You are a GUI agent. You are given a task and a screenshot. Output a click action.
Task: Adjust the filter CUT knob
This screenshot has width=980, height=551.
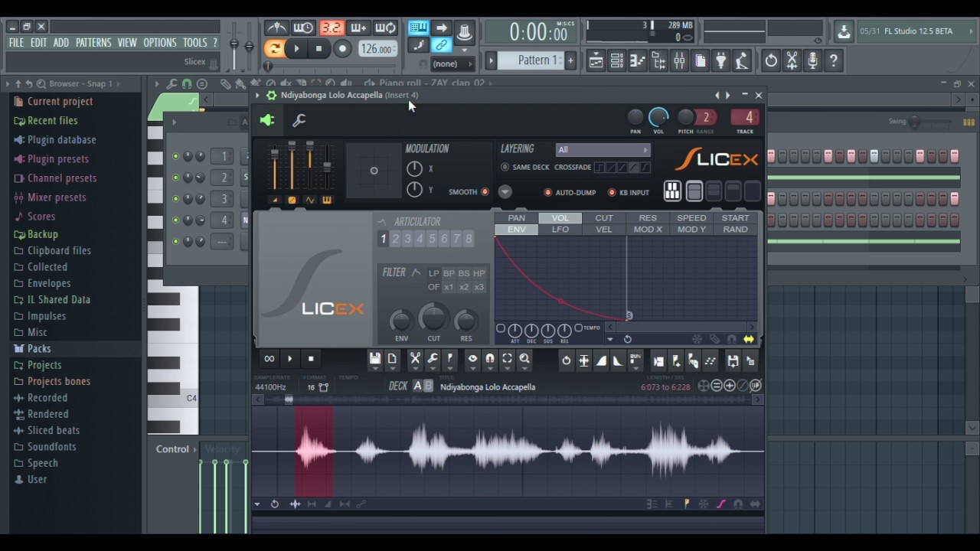pyautogui.click(x=433, y=317)
